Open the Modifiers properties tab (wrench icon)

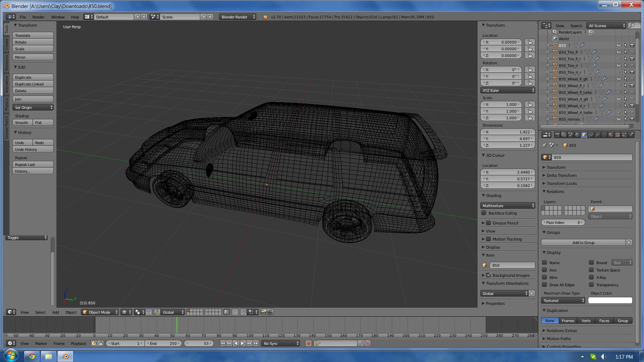(x=597, y=135)
